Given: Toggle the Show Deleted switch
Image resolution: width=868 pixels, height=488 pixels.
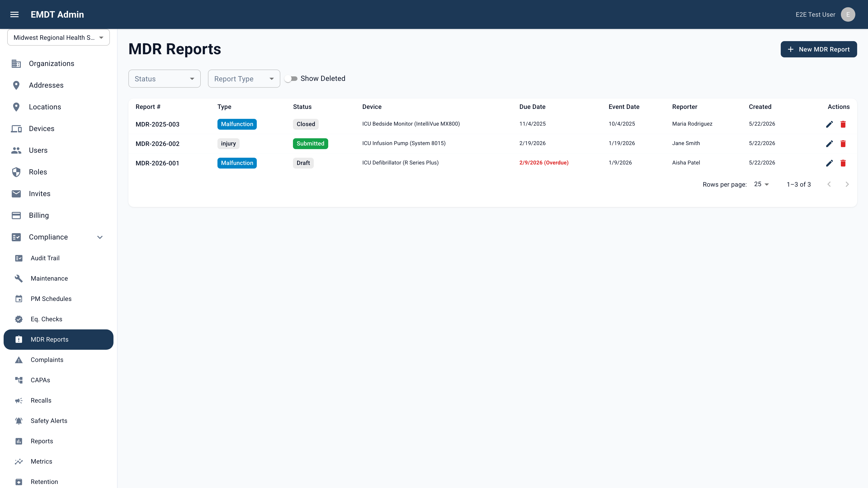Looking at the screenshot, I should click(291, 78).
